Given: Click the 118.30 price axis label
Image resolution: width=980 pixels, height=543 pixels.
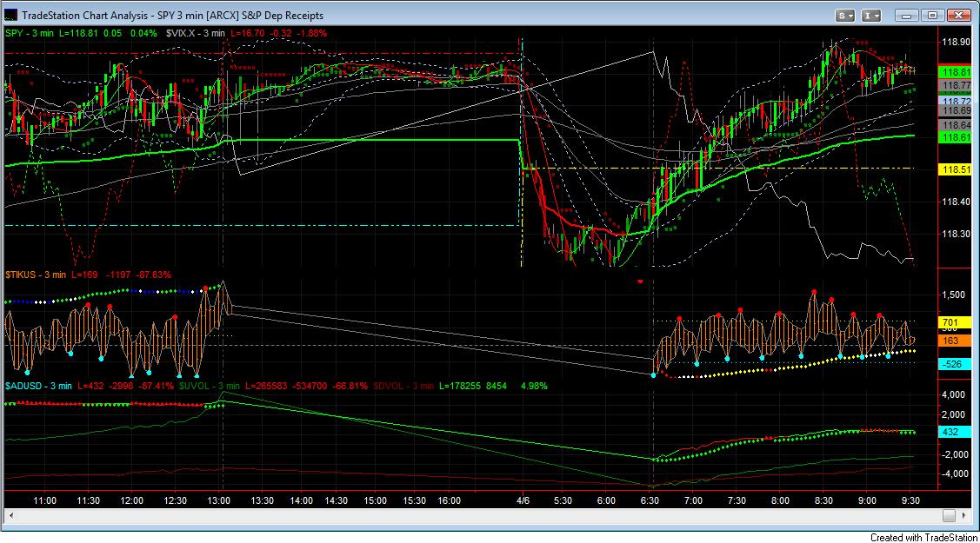Looking at the screenshot, I should [956, 234].
